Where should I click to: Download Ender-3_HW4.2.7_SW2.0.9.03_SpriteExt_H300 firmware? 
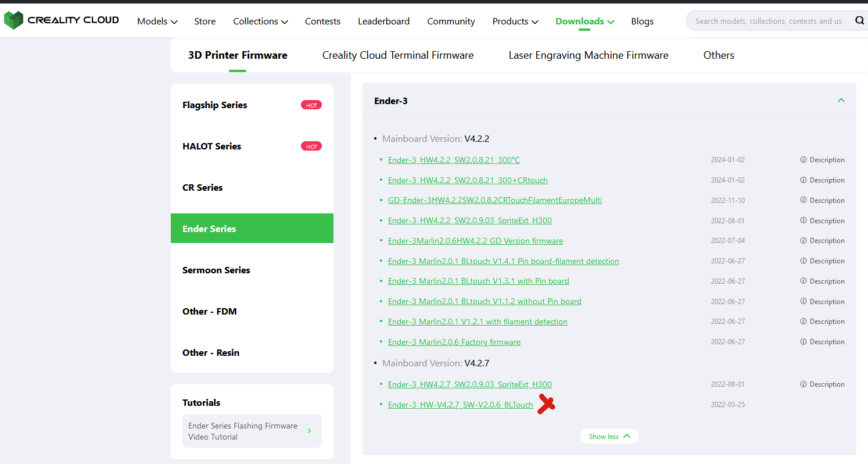click(x=470, y=384)
